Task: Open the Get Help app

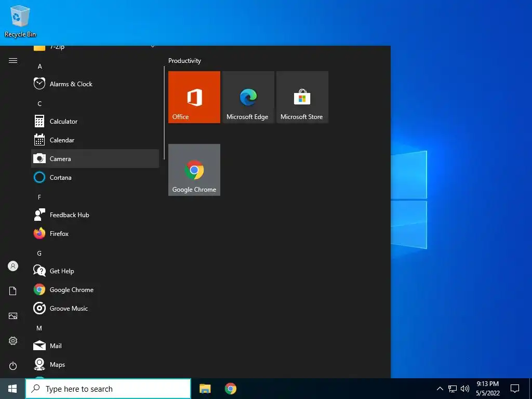Action: coord(95,271)
